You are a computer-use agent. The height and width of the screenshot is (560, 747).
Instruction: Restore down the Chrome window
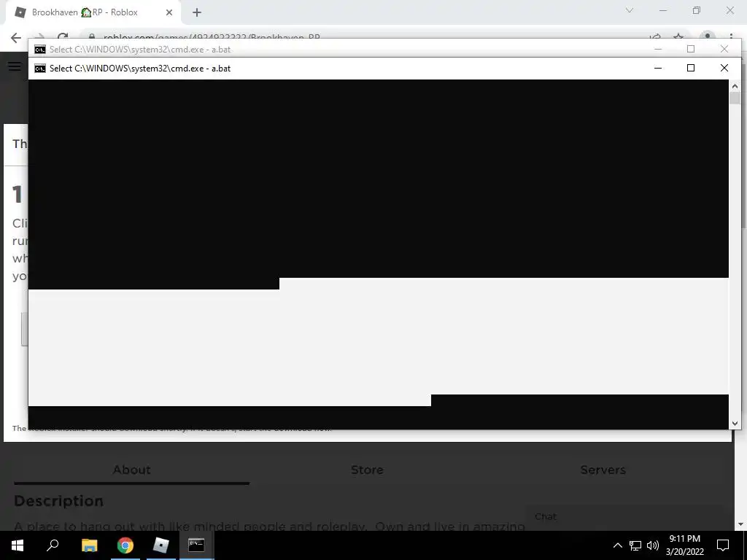click(697, 10)
